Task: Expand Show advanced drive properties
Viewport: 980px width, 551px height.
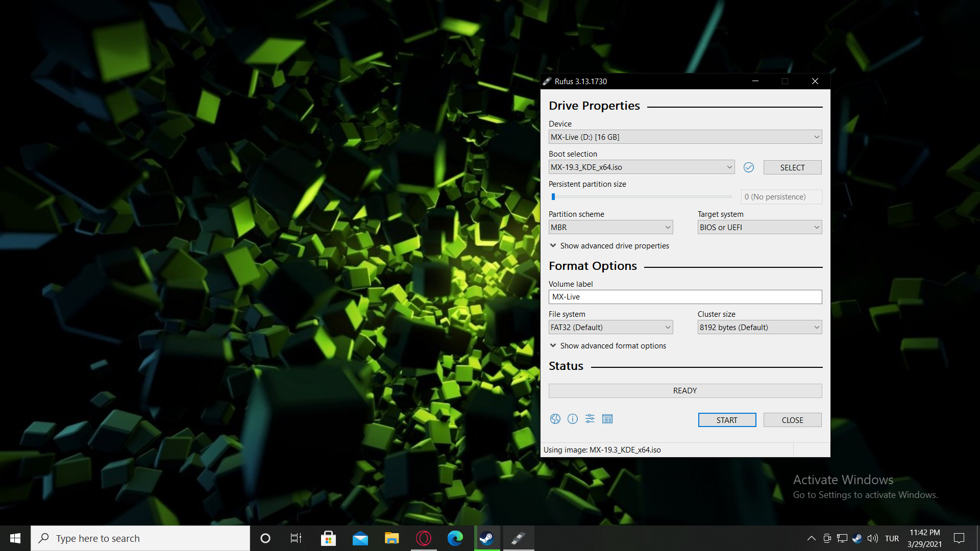Action: 609,246
